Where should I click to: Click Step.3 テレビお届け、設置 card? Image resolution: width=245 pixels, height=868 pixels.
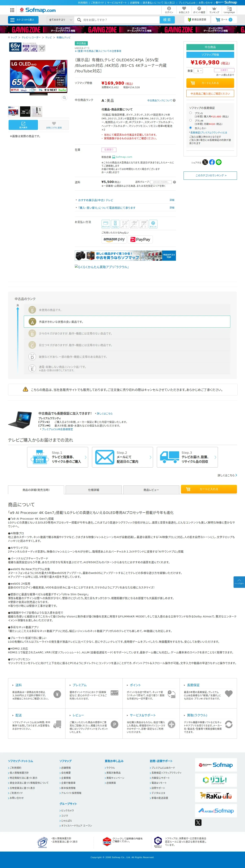[x=187, y=457]
